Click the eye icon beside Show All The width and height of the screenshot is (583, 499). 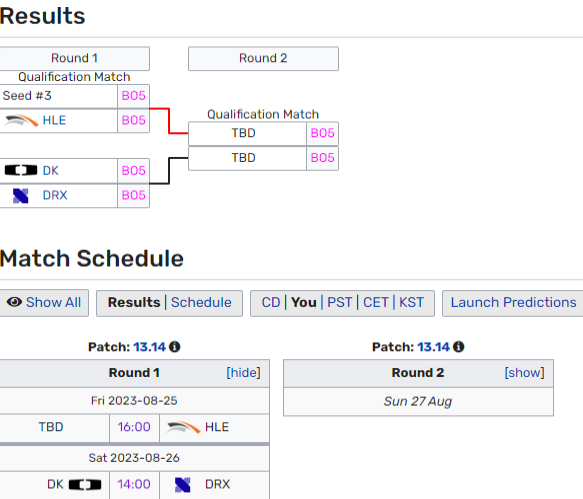[x=15, y=302]
